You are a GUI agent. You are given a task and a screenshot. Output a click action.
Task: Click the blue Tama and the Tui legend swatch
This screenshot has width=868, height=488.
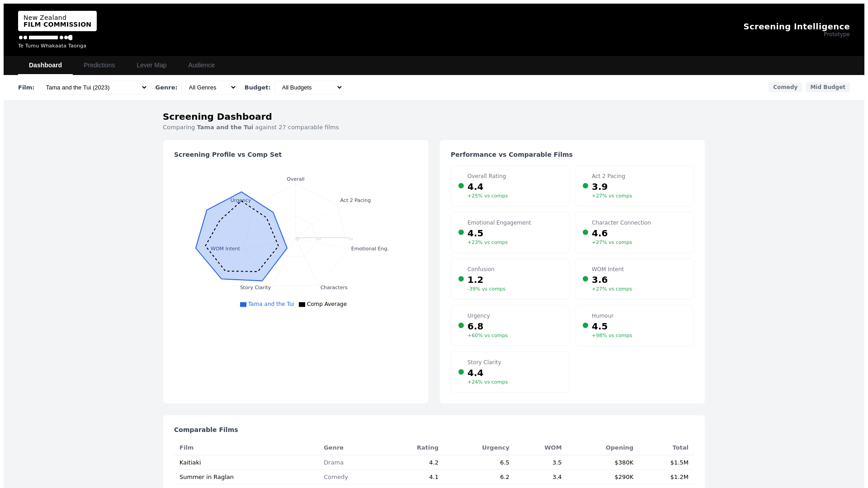[x=243, y=305]
